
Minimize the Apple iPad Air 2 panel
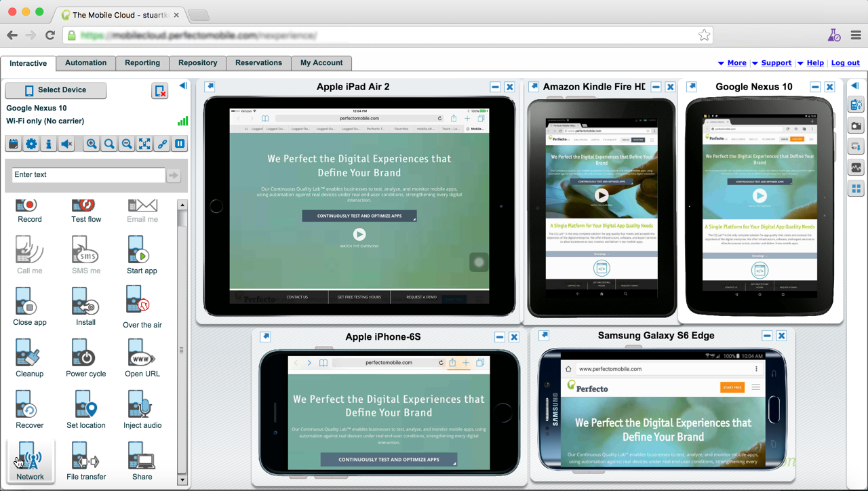(495, 87)
